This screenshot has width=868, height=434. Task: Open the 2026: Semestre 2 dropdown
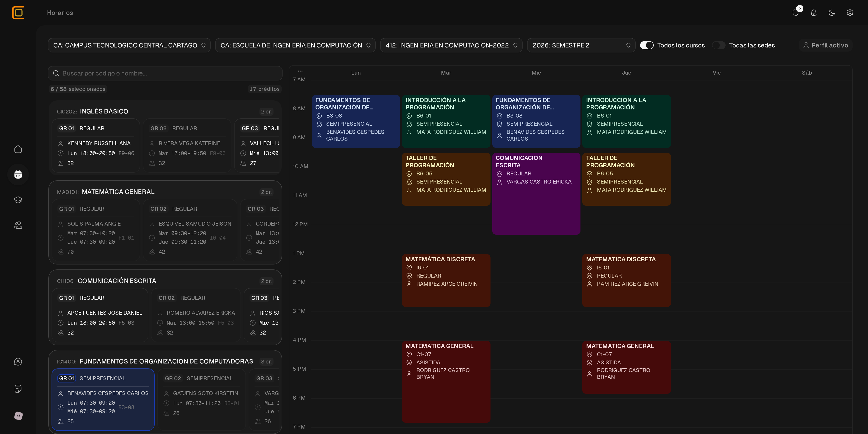[x=581, y=45]
